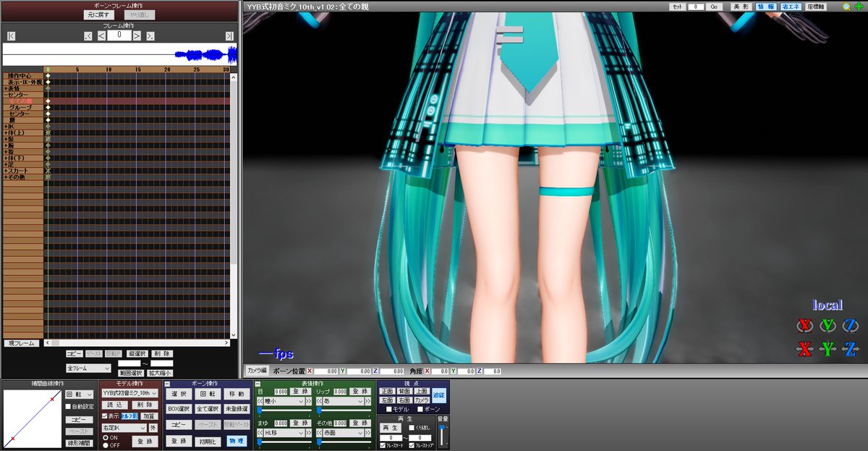The image size is (868, 451).
Task: Click the blue Z move axis icon
Action: pyautogui.click(x=851, y=349)
